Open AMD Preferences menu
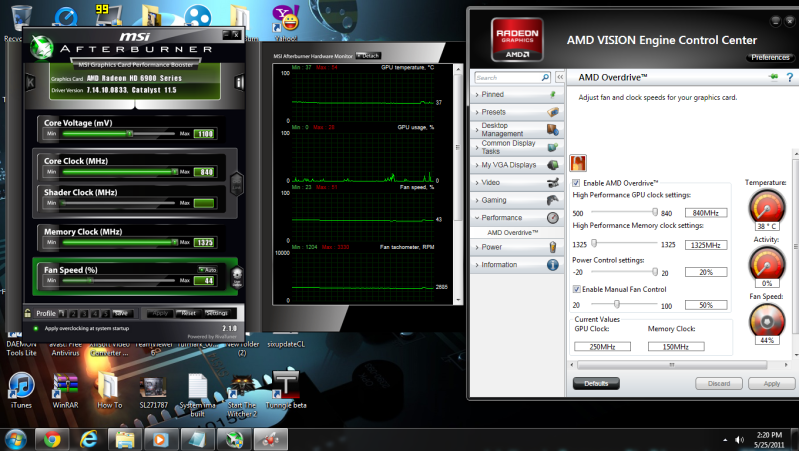This screenshot has height=451, width=799. coord(770,58)
